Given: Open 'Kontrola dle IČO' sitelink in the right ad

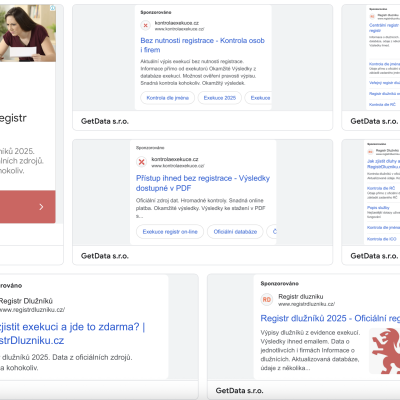Looking at the screenshot, I should 381,239.
